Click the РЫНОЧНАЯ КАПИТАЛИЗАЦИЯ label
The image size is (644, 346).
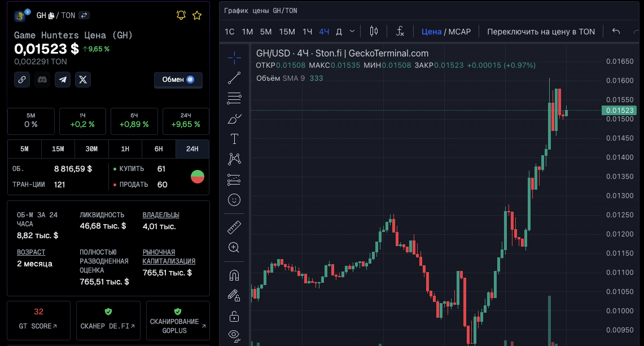tap(169, 257)
